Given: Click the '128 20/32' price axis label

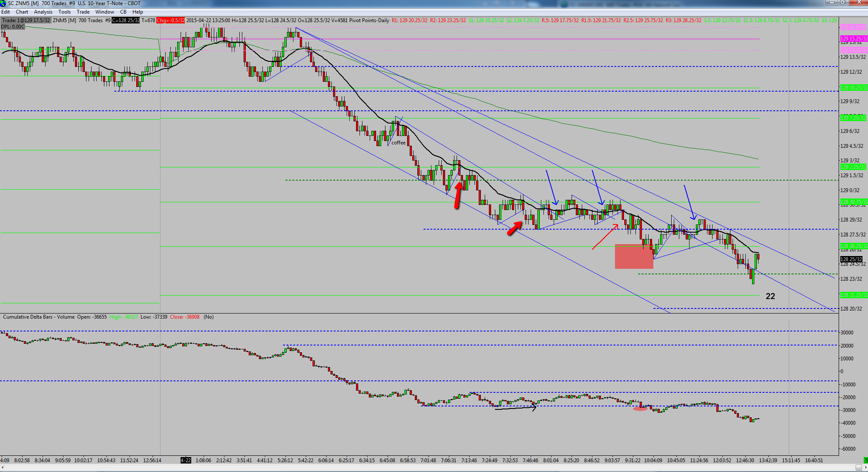Looking at the screenshot, I should click(851, 309).
